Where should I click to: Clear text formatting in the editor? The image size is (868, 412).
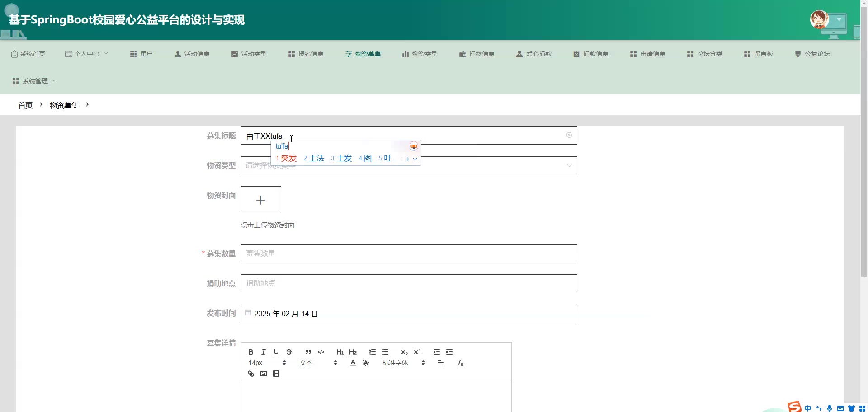[460, 363]
